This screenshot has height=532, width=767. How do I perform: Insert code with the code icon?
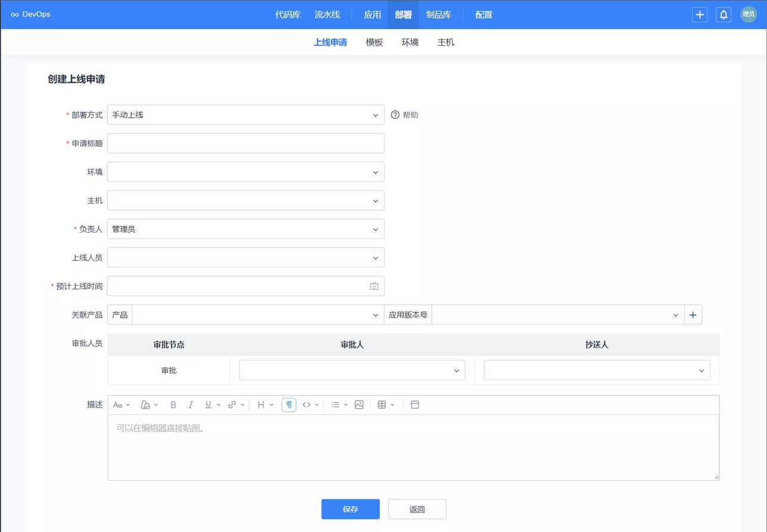pyautogui.click(x=306, y=405)
